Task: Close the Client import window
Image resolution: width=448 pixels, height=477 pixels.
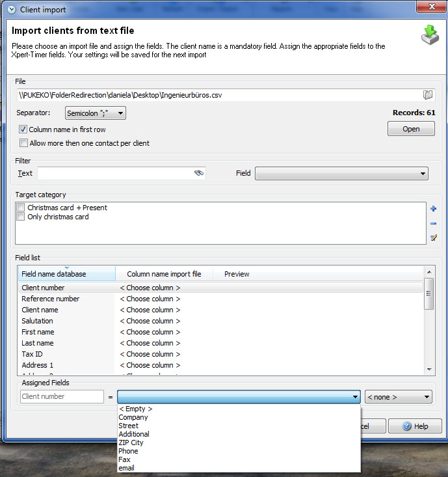Action: 431,6
